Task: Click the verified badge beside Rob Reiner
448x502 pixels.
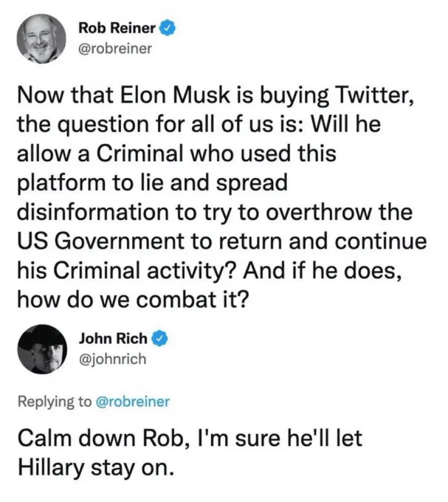Action: point(166,29)
